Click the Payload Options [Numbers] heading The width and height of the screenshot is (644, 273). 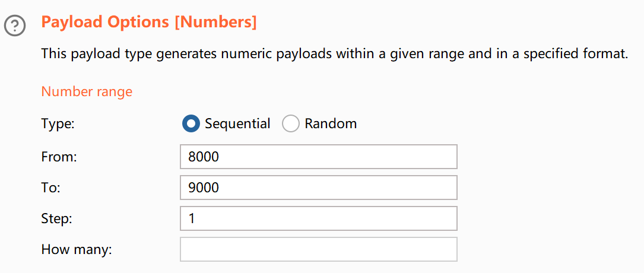tap(149, 23)
